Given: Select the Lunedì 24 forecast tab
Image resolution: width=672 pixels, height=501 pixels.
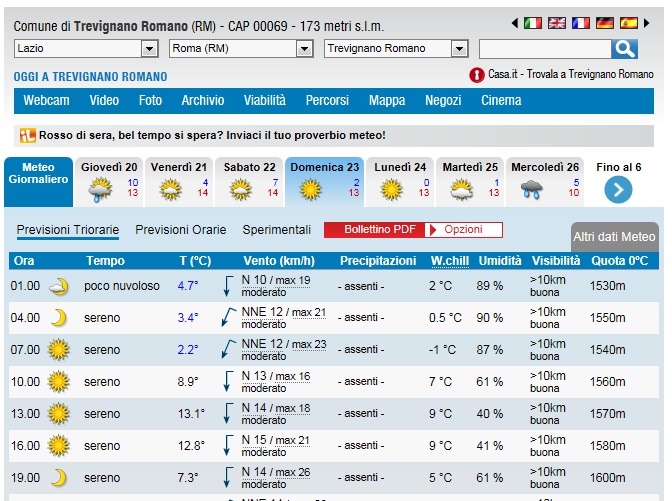Looking at the screenshot, I should (402, 181).
